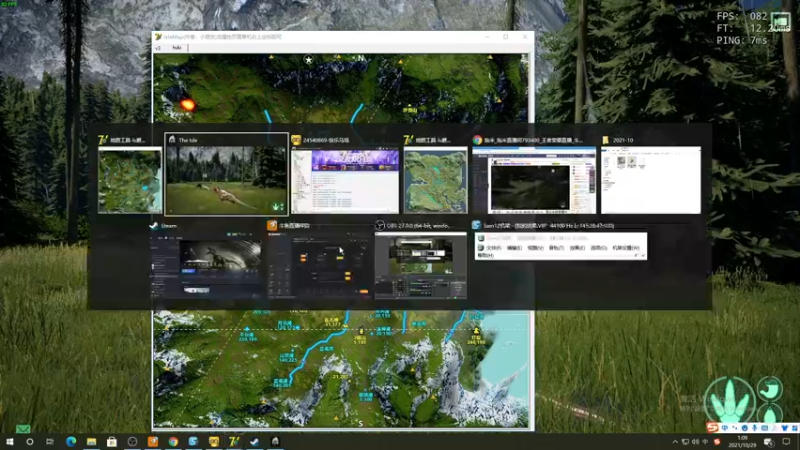Open the network status tray icon
The height and width of the screenshot is (450, 800).
coord(685,442)
